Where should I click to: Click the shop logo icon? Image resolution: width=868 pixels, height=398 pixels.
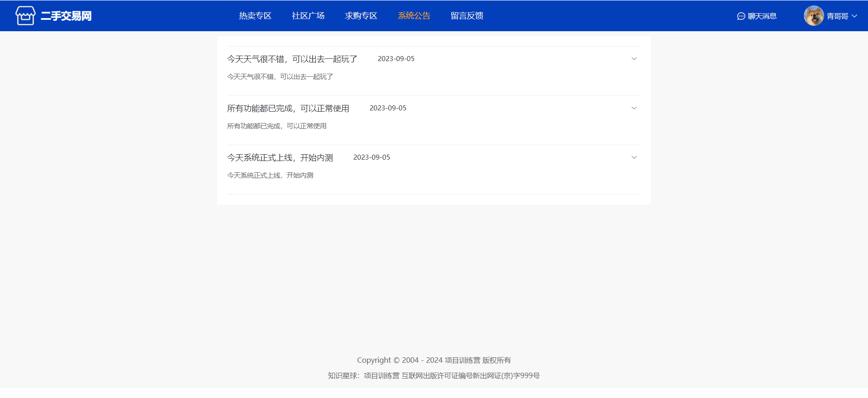point(25,16)
